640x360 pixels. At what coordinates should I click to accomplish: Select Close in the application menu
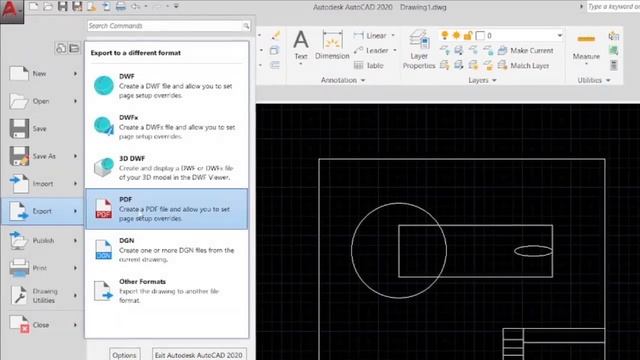pyautogui.click(x=42, y=325)
